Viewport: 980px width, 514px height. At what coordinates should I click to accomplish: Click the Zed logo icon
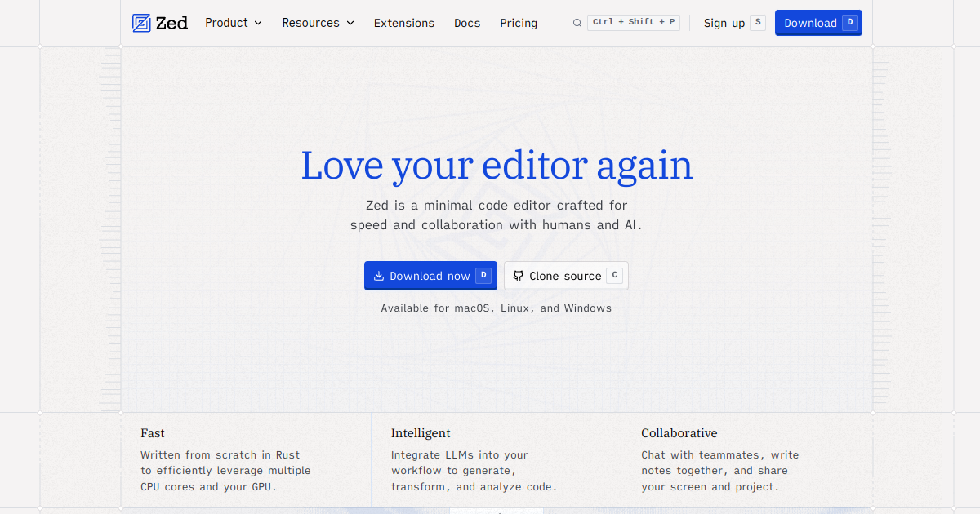pos(141,23)
